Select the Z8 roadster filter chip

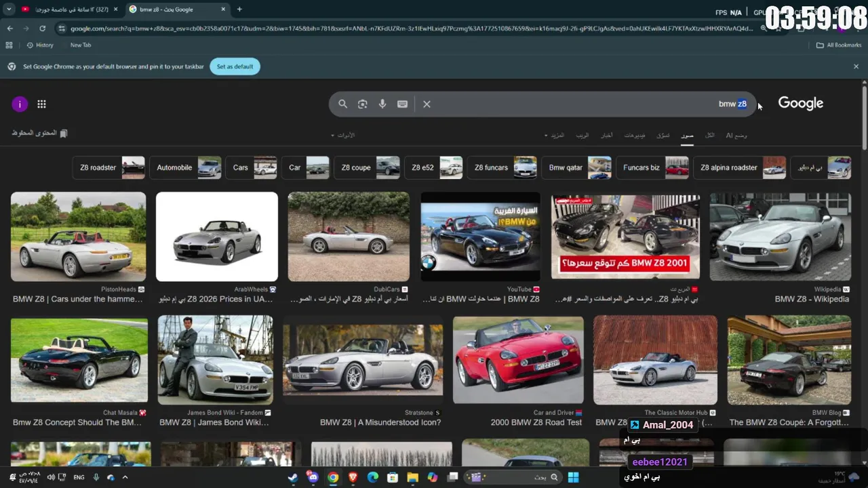tap(108, 167)
